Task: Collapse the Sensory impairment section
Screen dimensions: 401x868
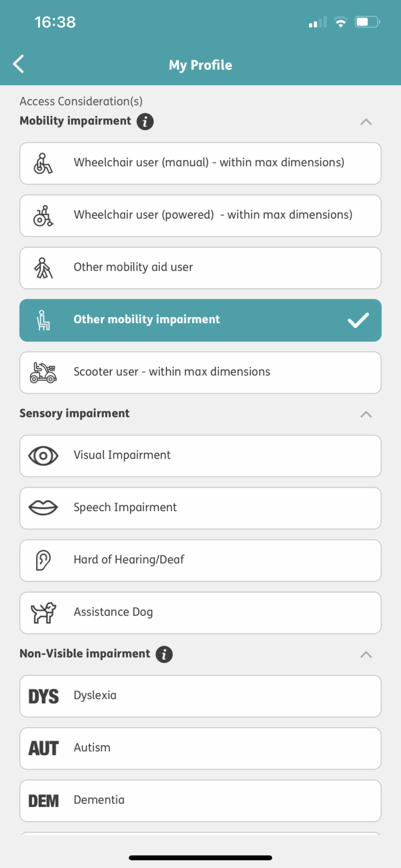Action: pyautogui.click(x=366, y=414)
